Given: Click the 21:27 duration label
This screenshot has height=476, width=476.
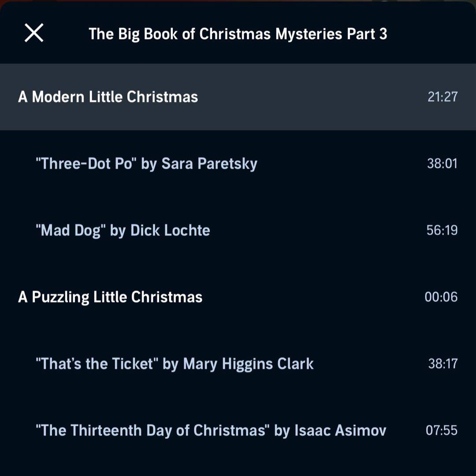Looking at the screenshot, I should coord(443,97).
